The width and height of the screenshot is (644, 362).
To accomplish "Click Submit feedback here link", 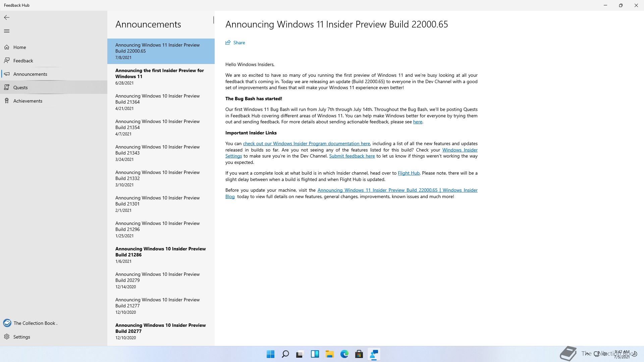I will pyautogui.click(x=352, y=156).
